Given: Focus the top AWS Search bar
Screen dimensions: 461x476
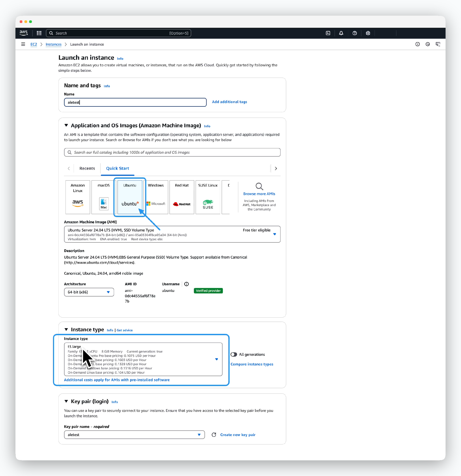Looking at the screenshot, I should 118,33.
